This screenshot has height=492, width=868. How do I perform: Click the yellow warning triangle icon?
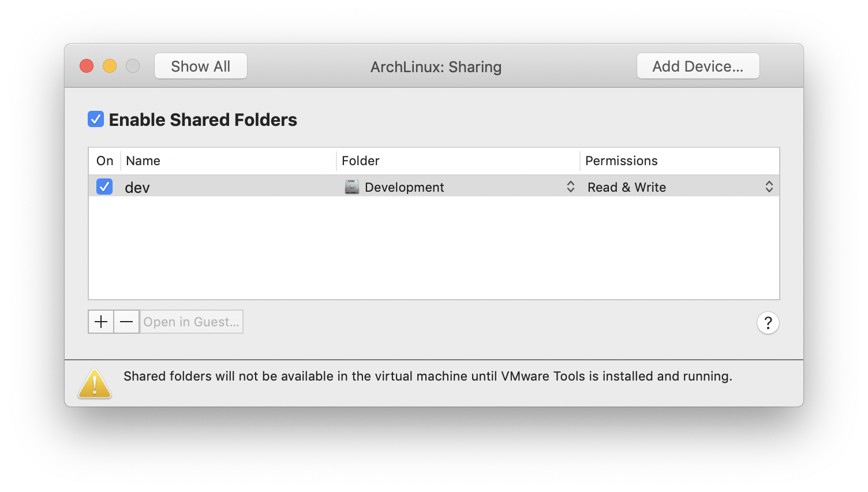coord(95,384)
